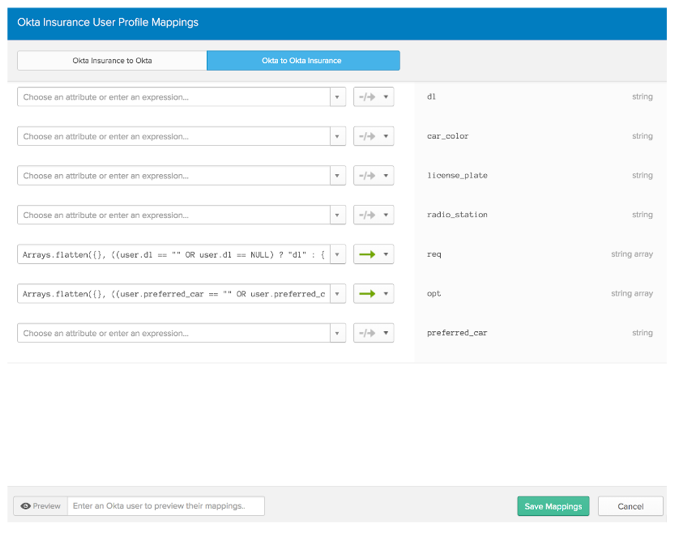The height and width of the screenshot is (533, 675).
Task: Click the expression field for car_color
Action: pyautogui.click(x=173, y=136)
